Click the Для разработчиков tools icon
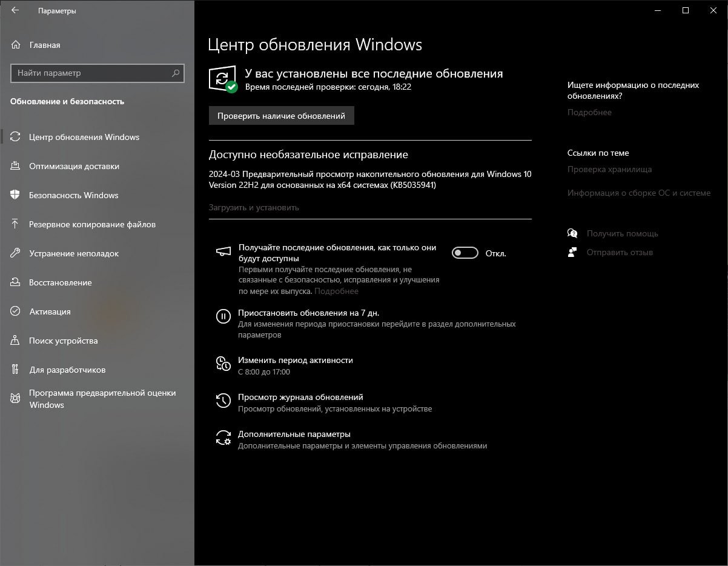728x566 pixels. click(x=16, y=370)
